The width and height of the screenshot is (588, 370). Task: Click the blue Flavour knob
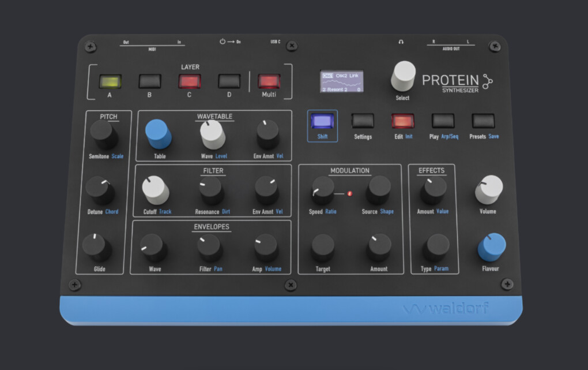(492, 247)
